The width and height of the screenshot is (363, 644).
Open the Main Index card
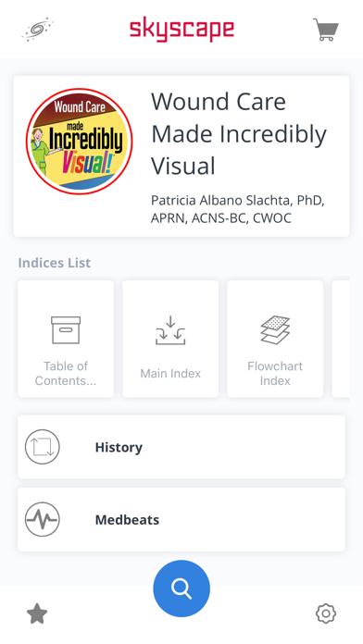pos(170,339)
